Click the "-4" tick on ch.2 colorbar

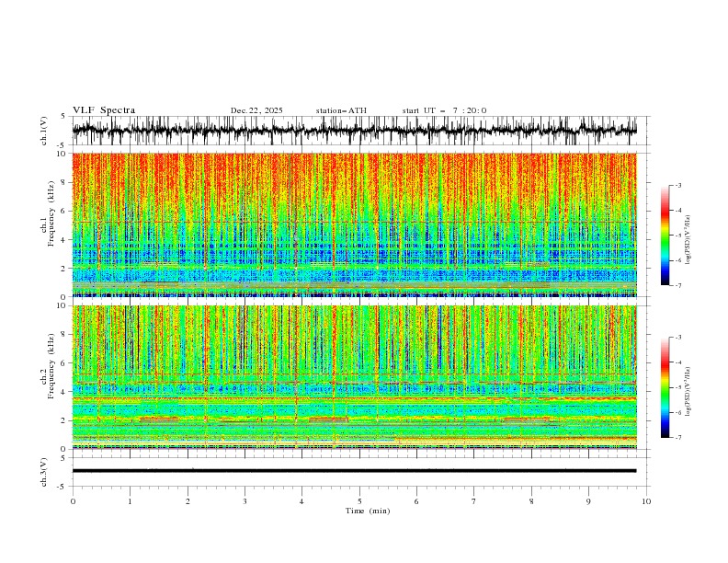pyautogui.click(x=677, y=362)
